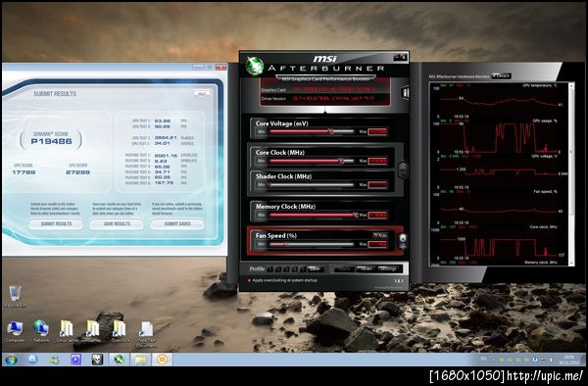Click the Save profile button
This screenshot has width=588, height=386.
(x=316, y=269)
